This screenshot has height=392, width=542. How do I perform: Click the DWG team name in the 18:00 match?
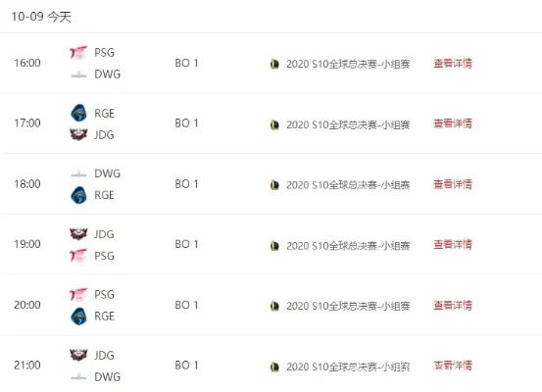click(107, 173)
